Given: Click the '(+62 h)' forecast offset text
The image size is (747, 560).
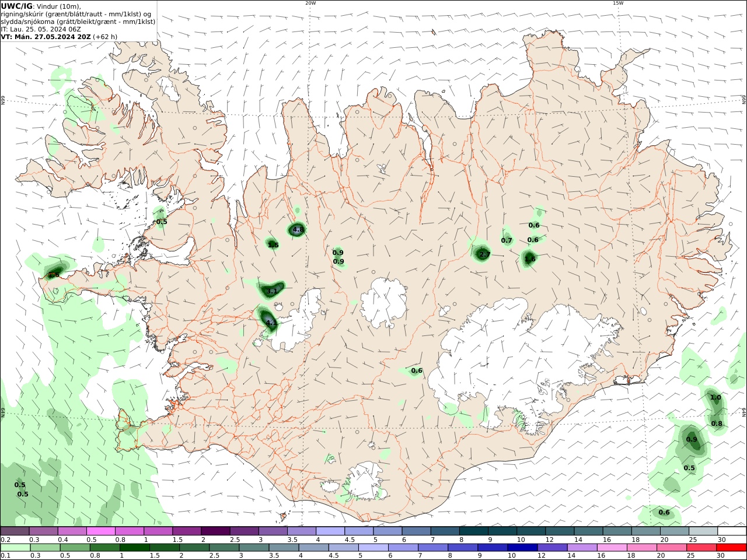Looking at the screenshot, I should 105,37.
